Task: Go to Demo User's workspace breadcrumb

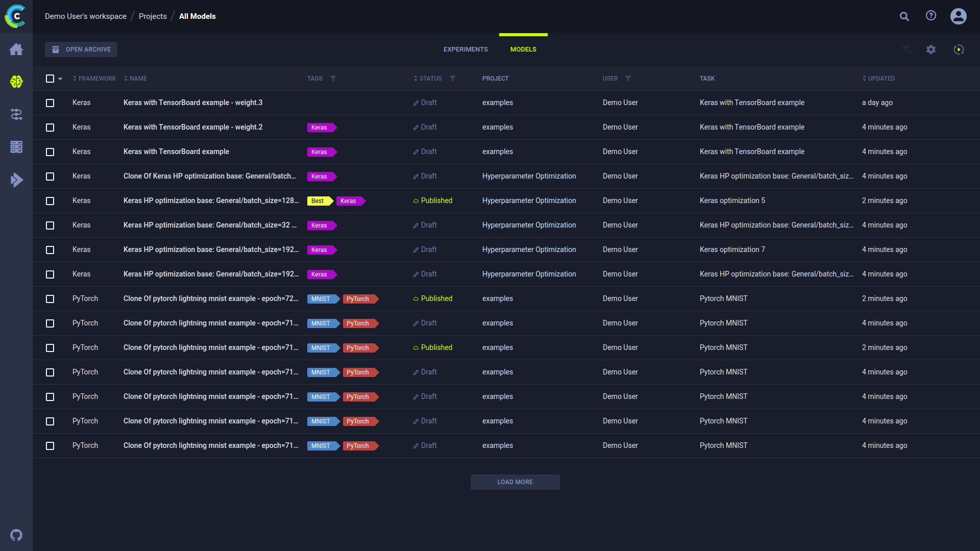Action: tap(86, 16)
